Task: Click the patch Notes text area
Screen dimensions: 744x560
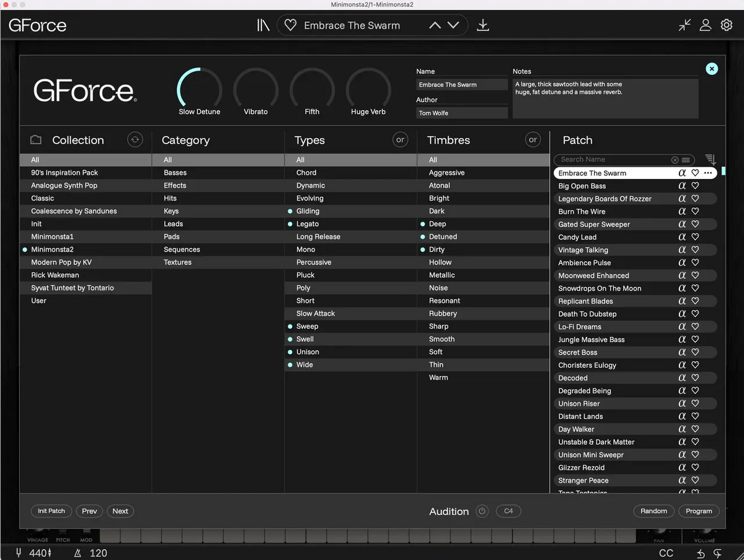Action: tap(605, 98)
